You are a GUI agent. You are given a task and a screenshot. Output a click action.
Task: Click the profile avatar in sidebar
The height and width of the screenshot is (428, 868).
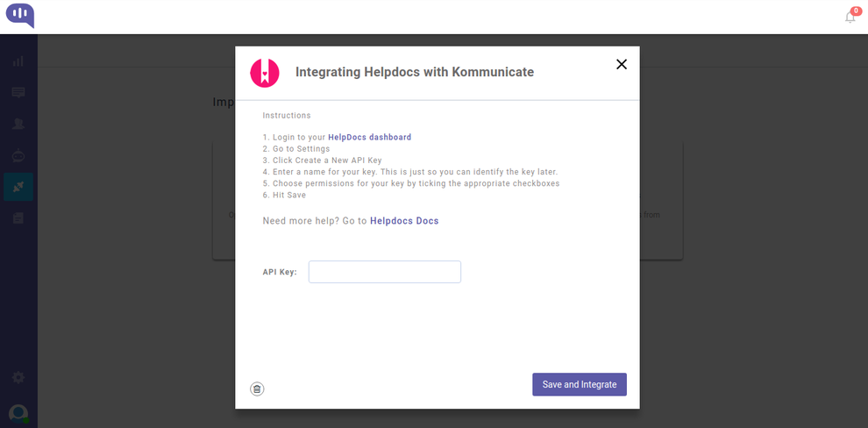(x=18, y=413)
